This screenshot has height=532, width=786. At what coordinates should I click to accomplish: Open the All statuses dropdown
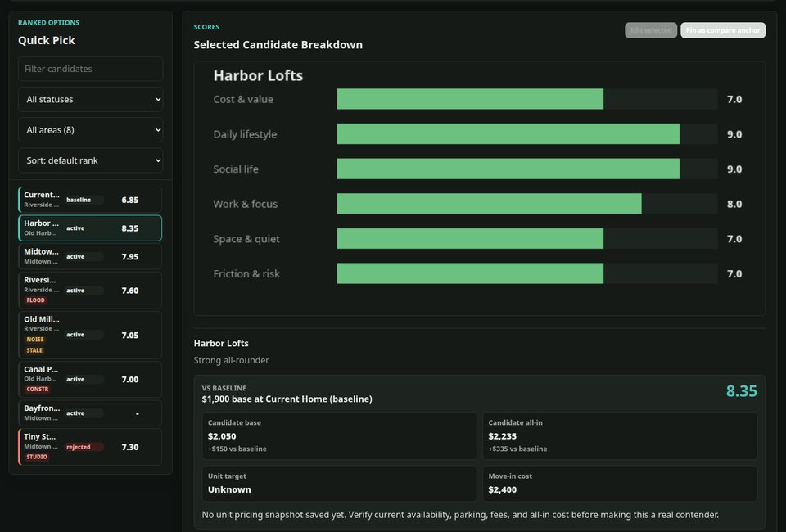[90, 99]
